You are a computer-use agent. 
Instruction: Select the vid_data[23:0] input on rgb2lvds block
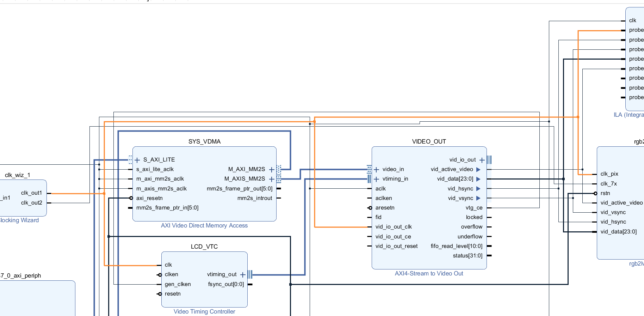point(619,232)
